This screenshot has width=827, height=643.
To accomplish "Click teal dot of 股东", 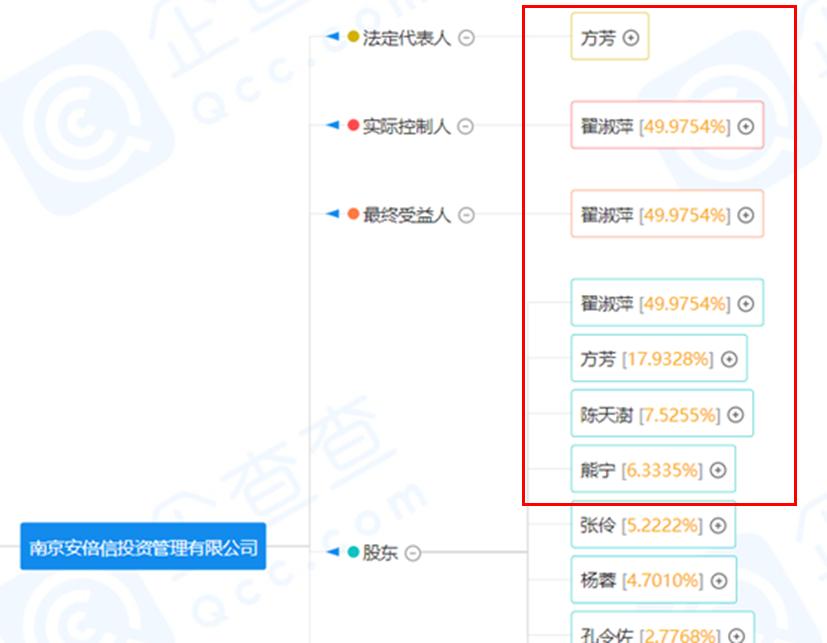I will point(353,552).
